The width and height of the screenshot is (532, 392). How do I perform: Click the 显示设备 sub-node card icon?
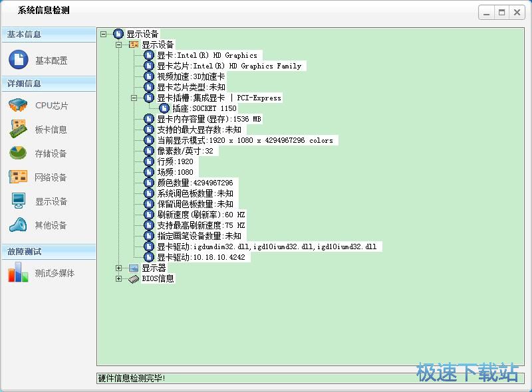click(x=134, y=45)
